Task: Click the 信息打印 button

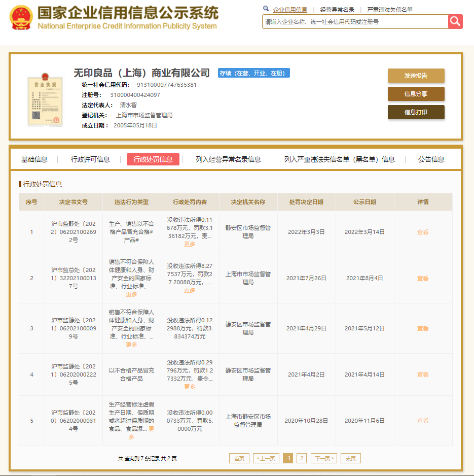Action: point(416,112)
